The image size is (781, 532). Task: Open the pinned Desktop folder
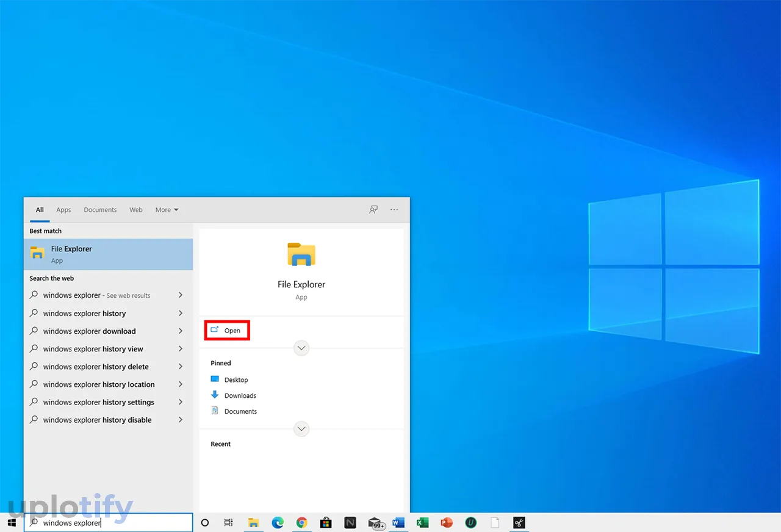(229, 379)
